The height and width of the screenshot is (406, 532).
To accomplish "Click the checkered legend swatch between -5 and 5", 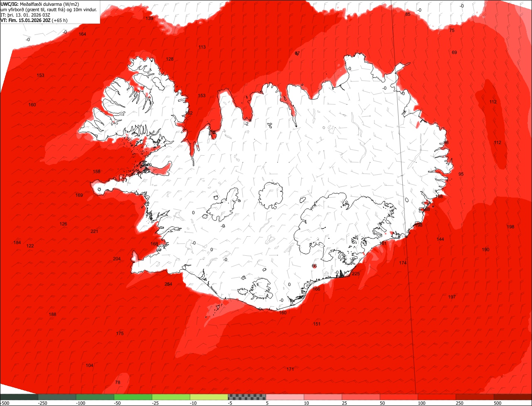I will click(247, 397).
